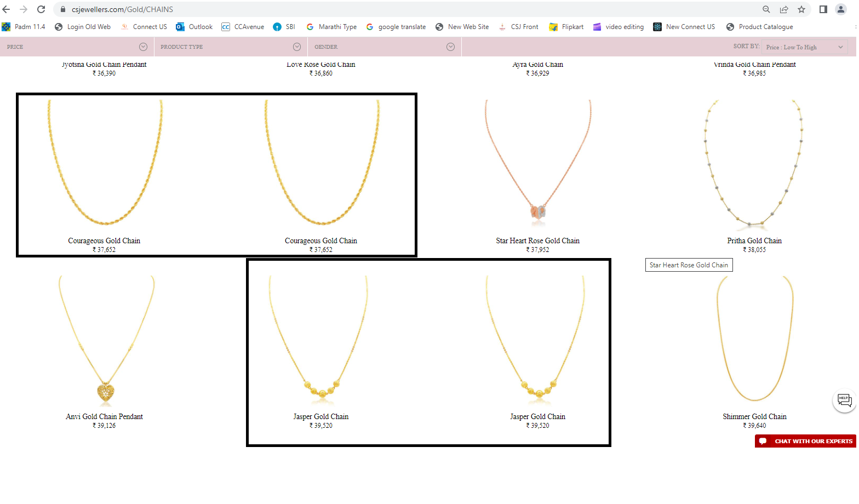The height and width of the screenshot is (504, 859).
Task: Open video editing bookmark
Action: point(619,27)
